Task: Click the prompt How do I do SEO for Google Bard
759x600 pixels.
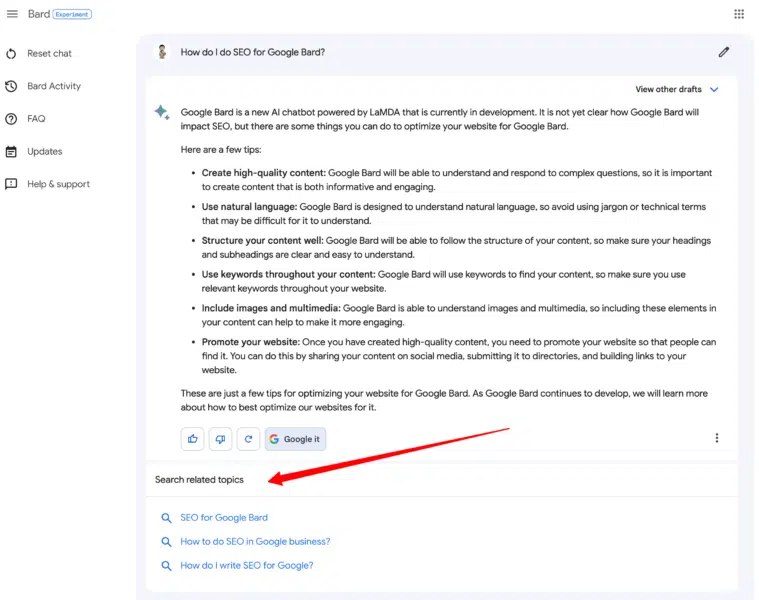Action: point(253,52)
